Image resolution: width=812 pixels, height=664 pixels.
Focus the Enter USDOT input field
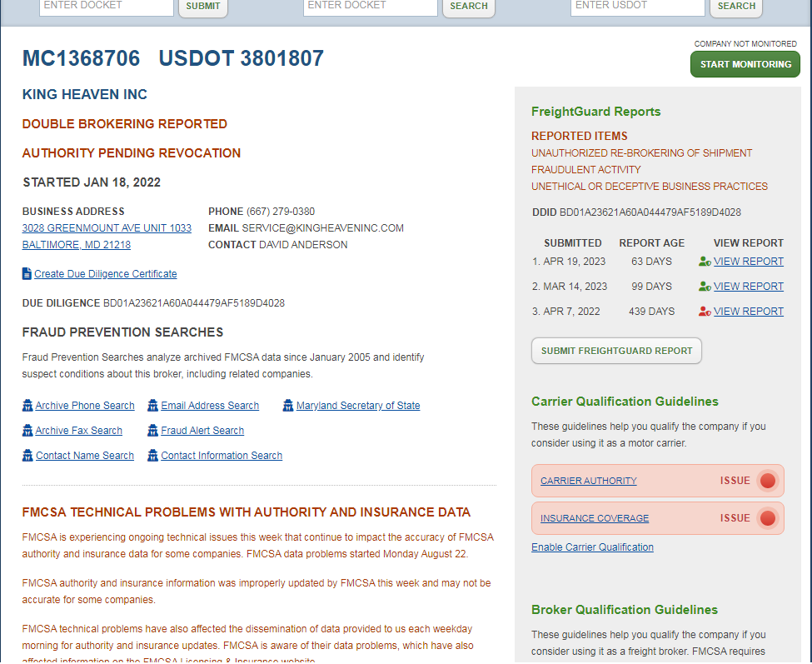637,6
